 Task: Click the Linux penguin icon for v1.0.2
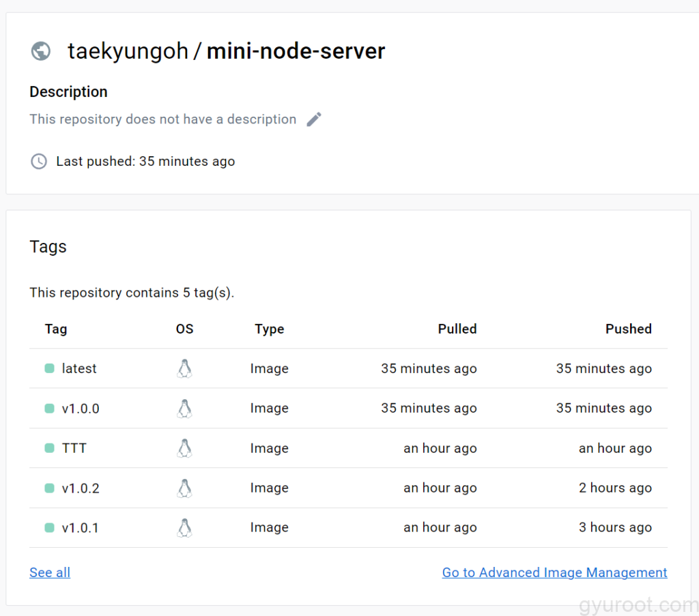click(x=184, y=488)
